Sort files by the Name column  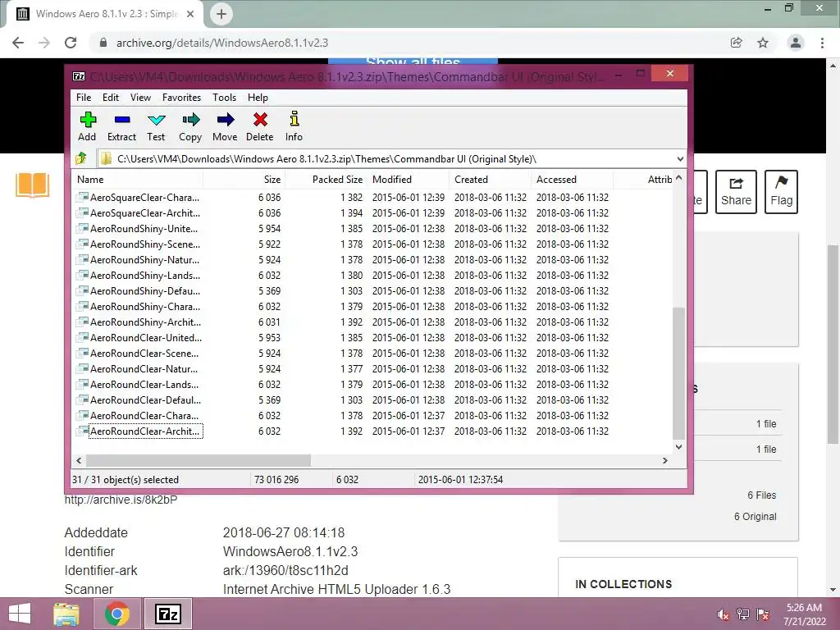137,180
